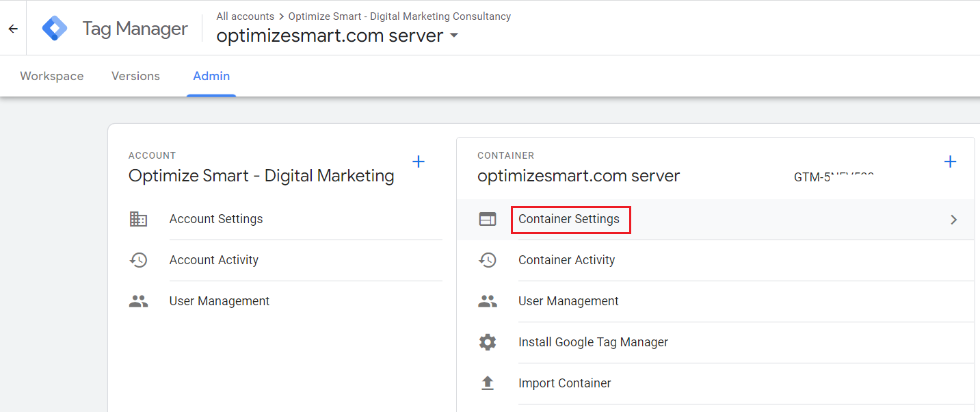Click the back arrow icon

point(13,29)
